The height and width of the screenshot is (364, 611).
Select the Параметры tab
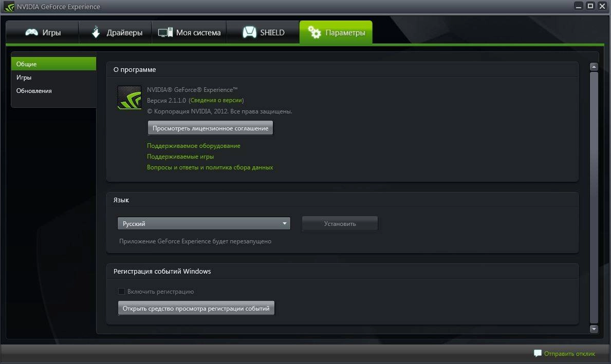(x=336, y=32)
